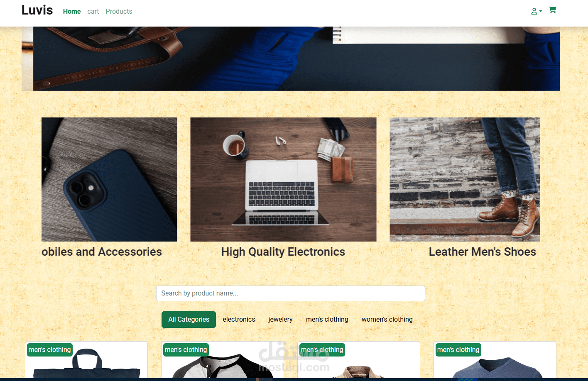Click the Luvis brand logo
The height and width of the screenshot is (381, 588).
point(37,10)
